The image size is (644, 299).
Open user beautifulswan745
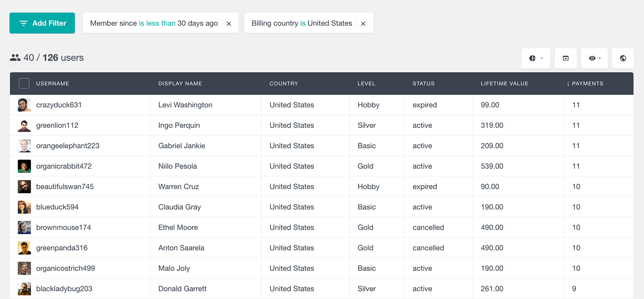[65, 186]
